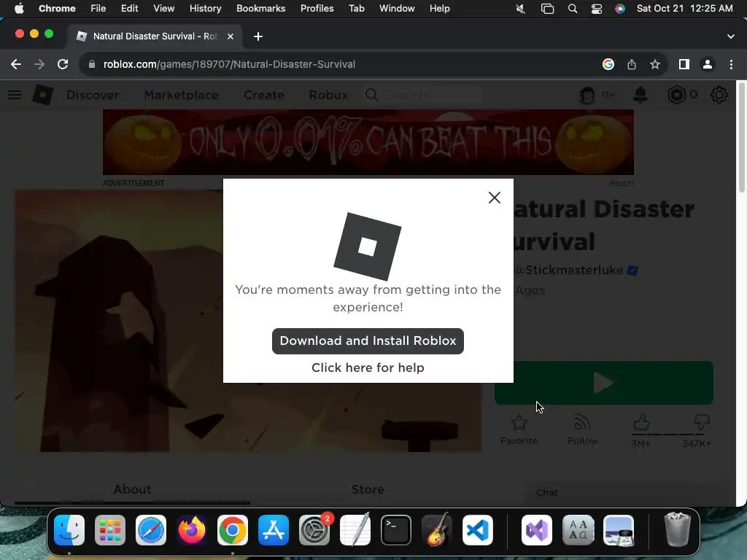747x560 pixels.
Task: Open the user avatar profile
Action: click(587, 96)
